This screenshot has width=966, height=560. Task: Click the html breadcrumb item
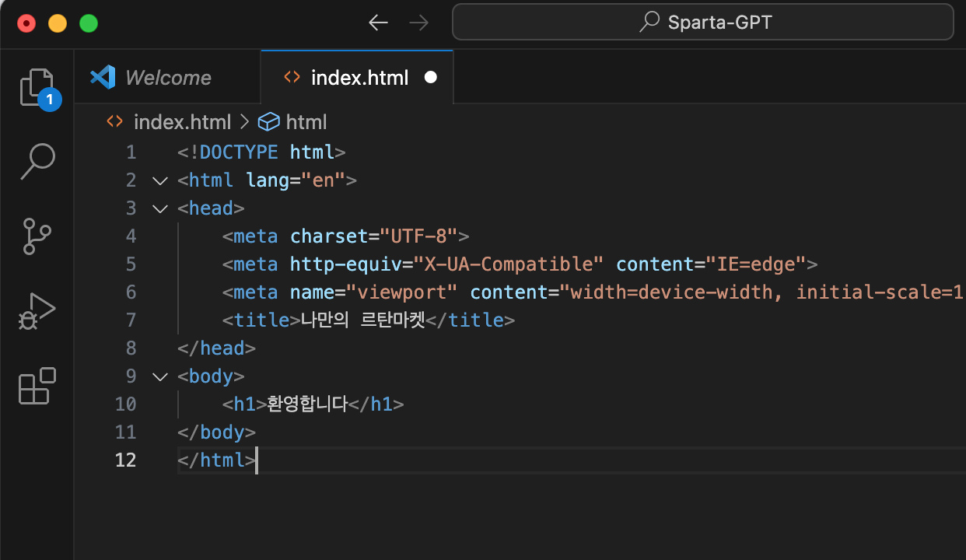(x=306, y=122)
